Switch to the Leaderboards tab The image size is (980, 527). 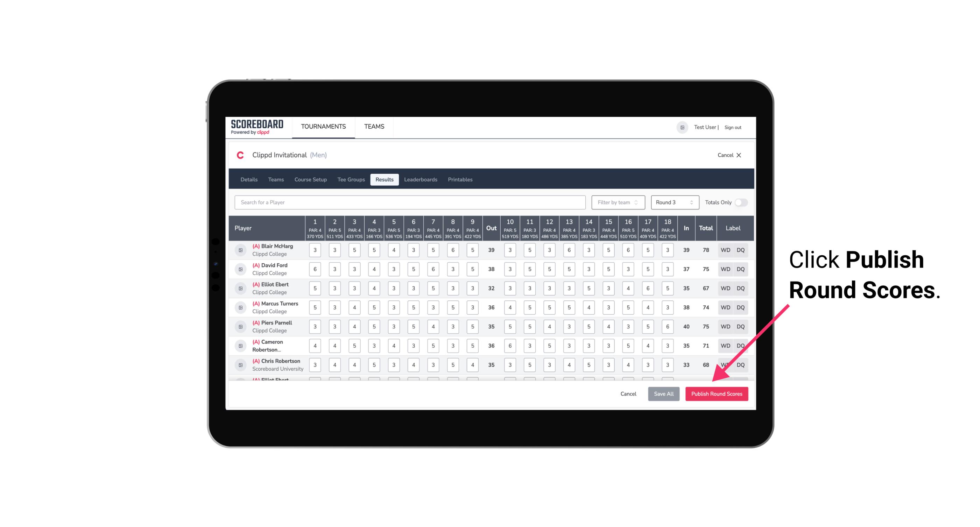tap(421, 179)
